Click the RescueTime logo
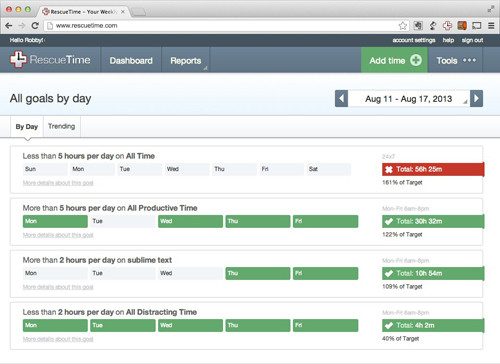 [50, 60]
